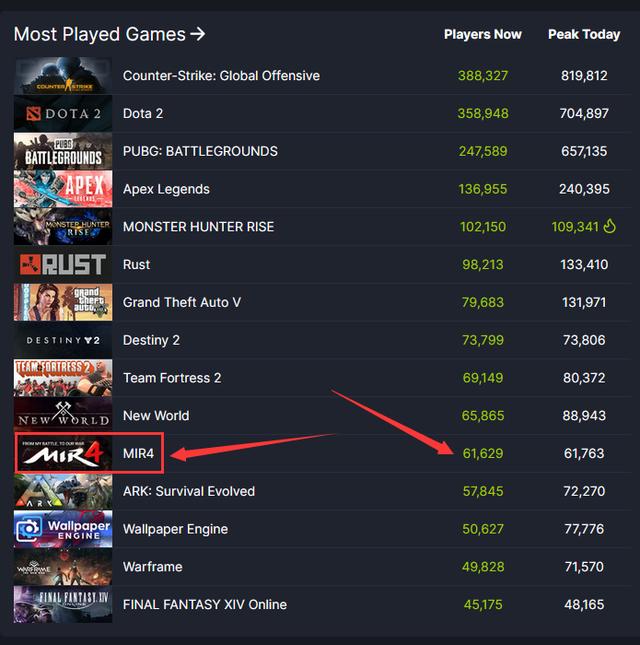Click the Peak Today column header
Screen dimensions: 640x645
pyautogui.click(x=584, y=34)
